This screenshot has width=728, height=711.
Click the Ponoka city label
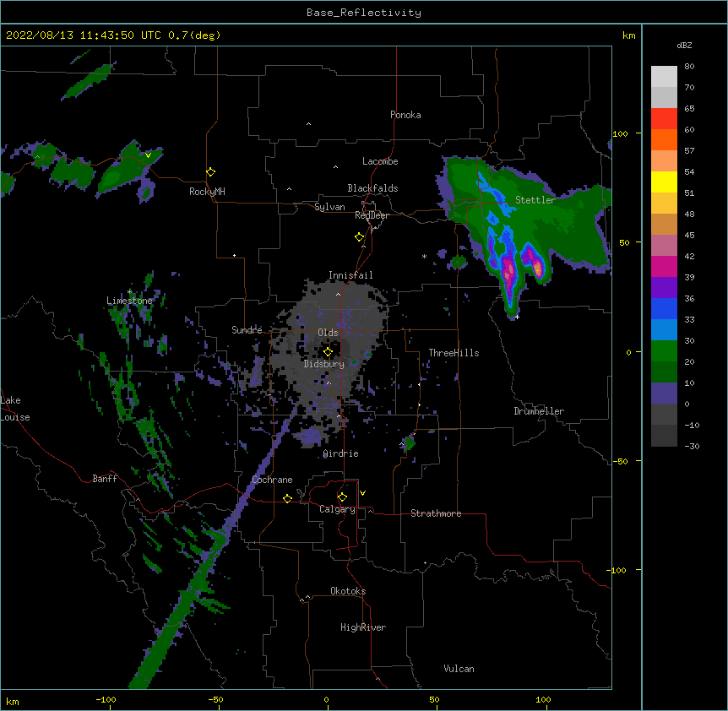click(405, 115)
